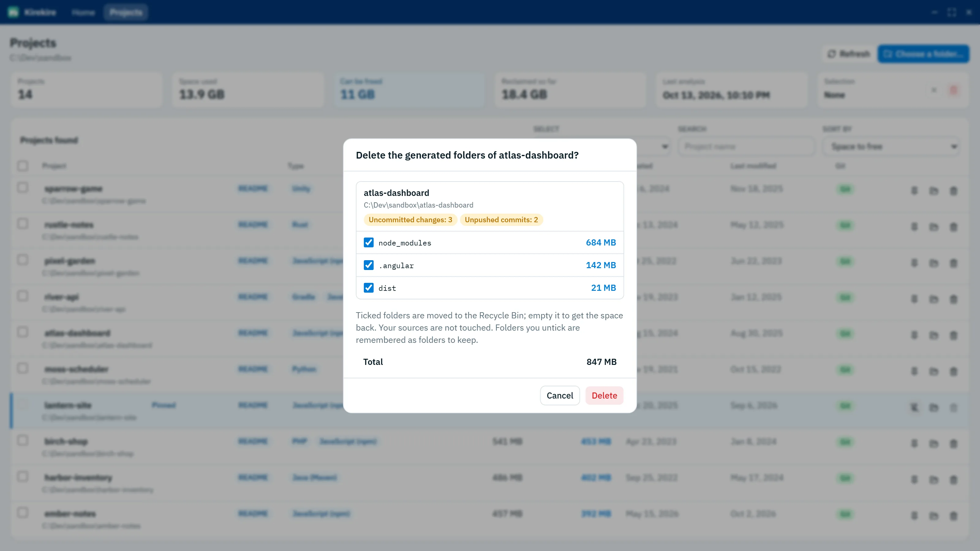980x551 pixels.
Task: Click the 21 MB size value
Action: click(603, 288)
